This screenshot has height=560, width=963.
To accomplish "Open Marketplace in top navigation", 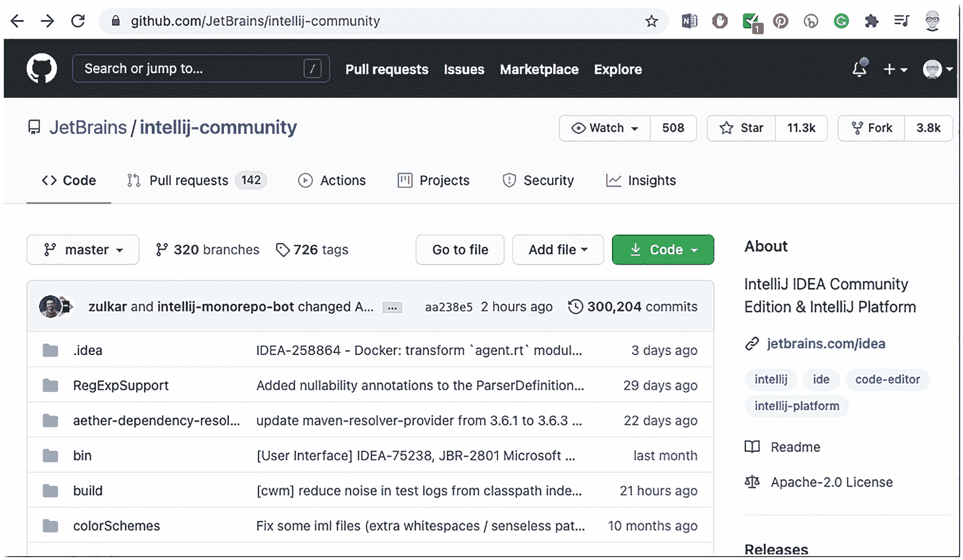I will pos(539,69).
